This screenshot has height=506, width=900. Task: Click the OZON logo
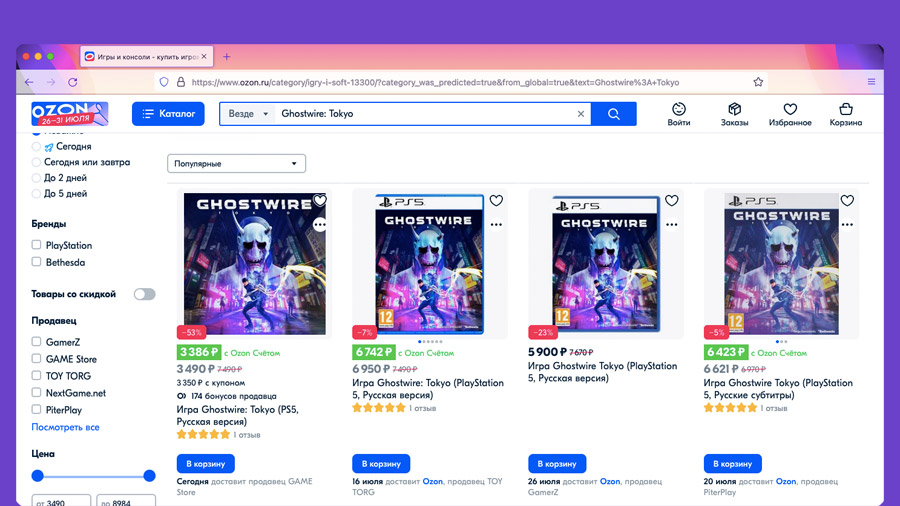point(70,114)
